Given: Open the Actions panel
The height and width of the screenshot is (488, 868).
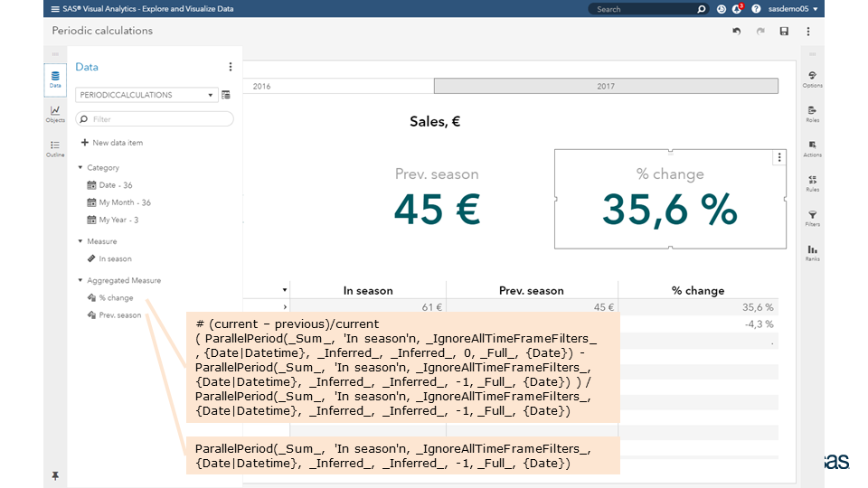Looking at the screenshot, I should tap(812, 147).
